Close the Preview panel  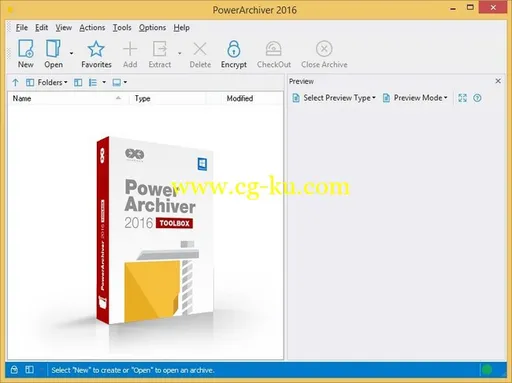tap(498, 81)
